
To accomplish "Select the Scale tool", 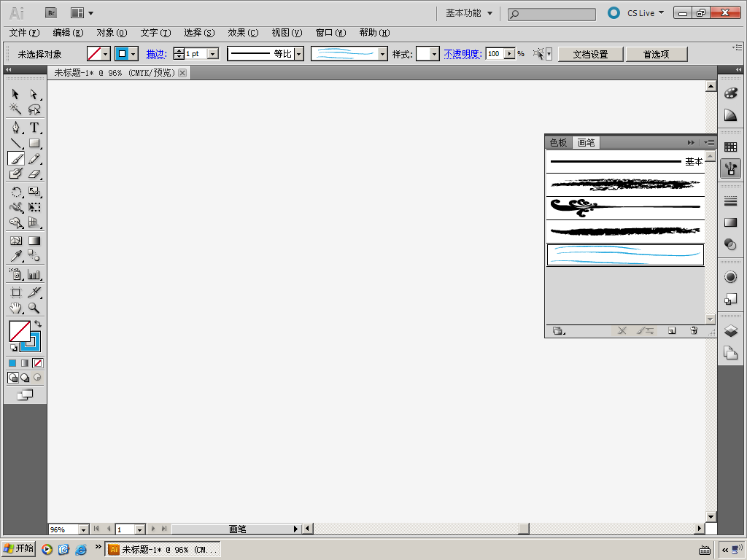I will [34, 192].
